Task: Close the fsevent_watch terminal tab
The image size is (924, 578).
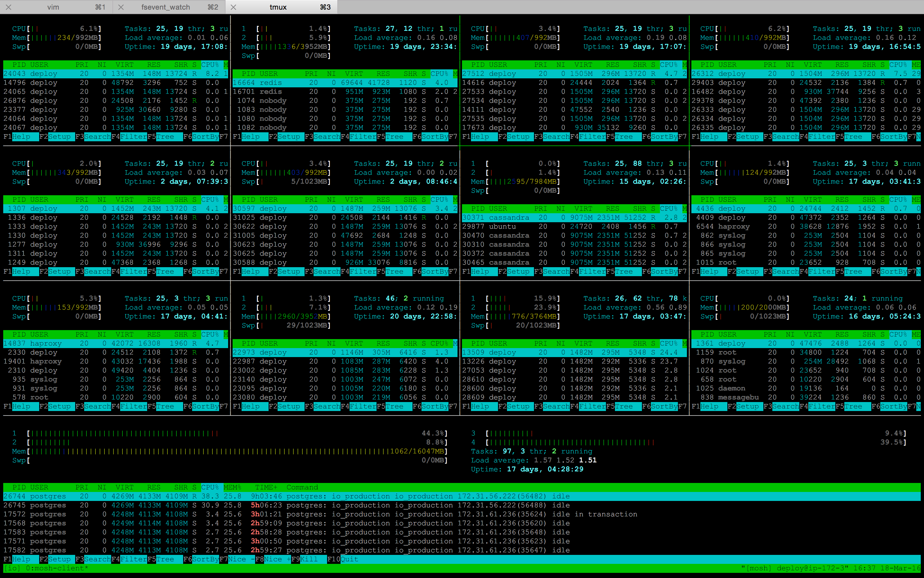Action: tap(121, 7)
